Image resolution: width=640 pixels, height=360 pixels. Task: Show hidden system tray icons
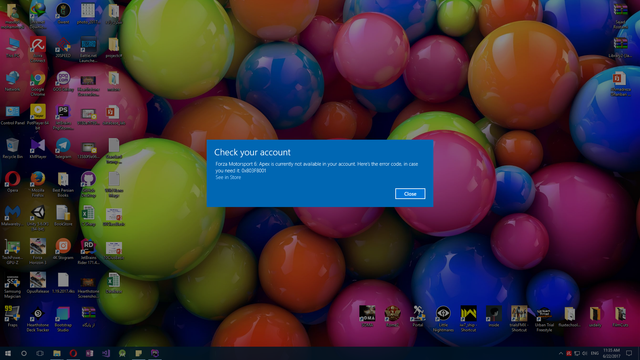[560, 353]
